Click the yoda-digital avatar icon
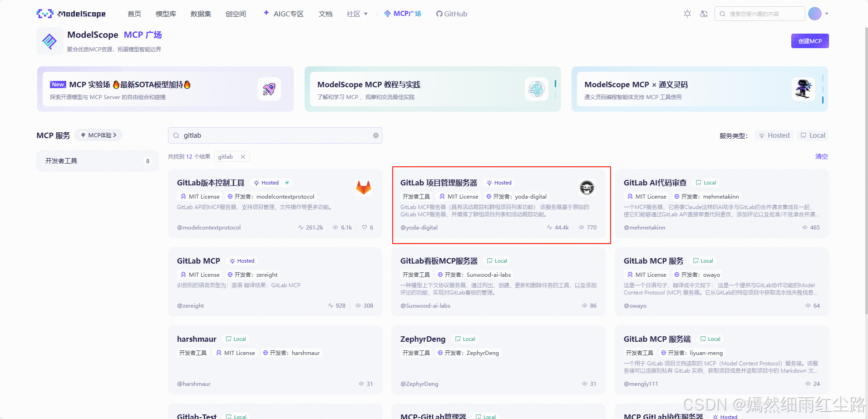The height and width of the screenshot is (419, 868). (x=587, y=188)
